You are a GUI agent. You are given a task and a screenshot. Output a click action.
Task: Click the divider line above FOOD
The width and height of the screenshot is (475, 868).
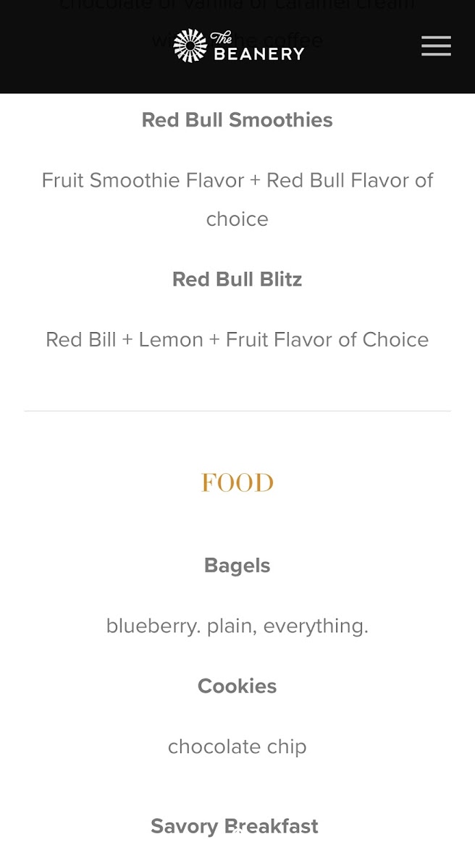[x=237, y=411]
